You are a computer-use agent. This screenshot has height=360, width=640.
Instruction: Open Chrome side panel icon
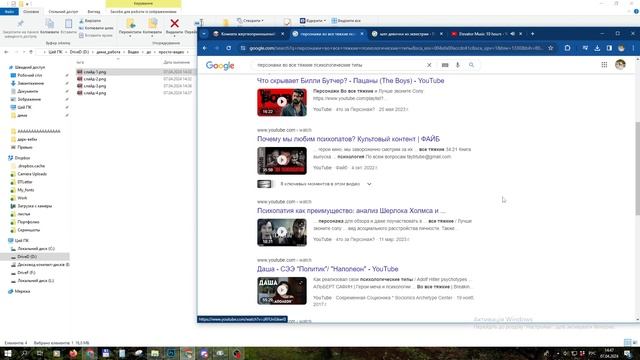(609, 48)
